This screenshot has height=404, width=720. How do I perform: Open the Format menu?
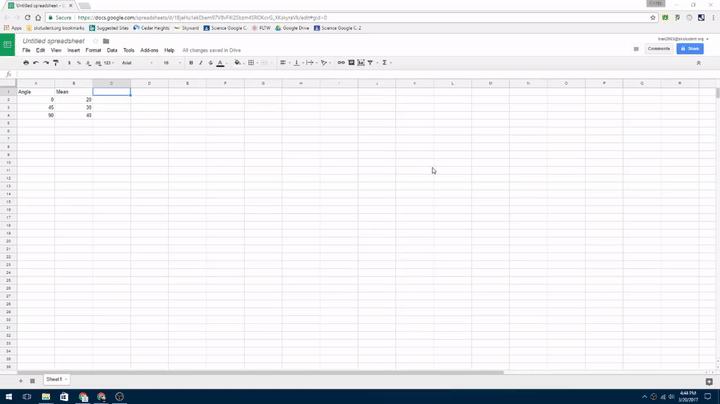pos(93,50)
